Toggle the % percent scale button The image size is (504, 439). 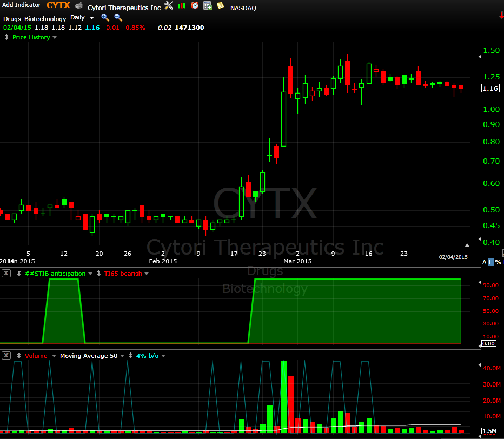click(x=498, y=262)
